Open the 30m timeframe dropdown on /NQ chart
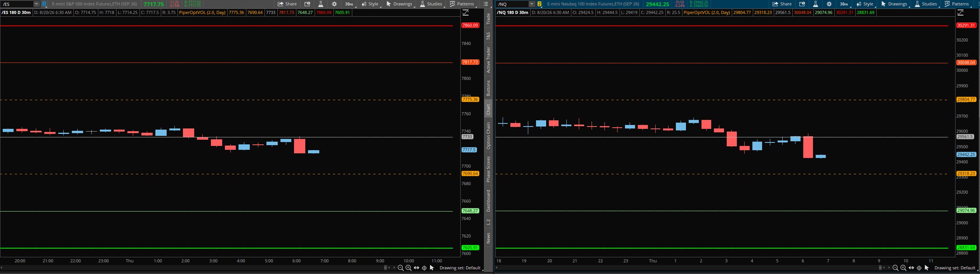Viewport: 980px width, 274px height. coord(844,4)
